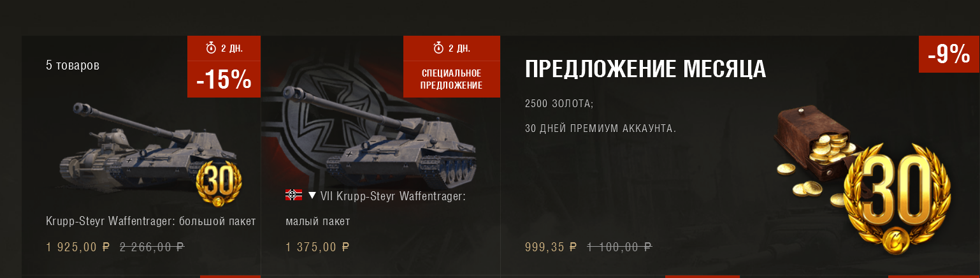Click the German flag icon beside Krupp-Steyr Waffentrager

[294, 195]
